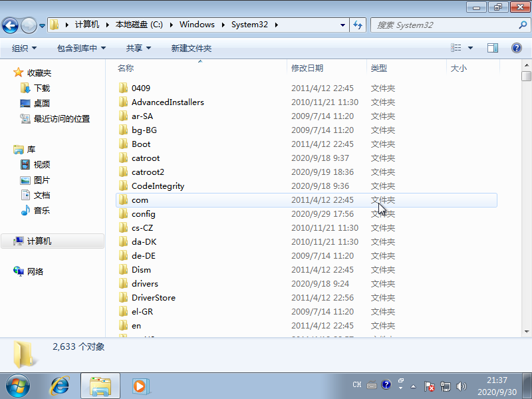532x399 pixels.
Task: Click the refresh icon beside address bar
Action: [x=358, y=25]
